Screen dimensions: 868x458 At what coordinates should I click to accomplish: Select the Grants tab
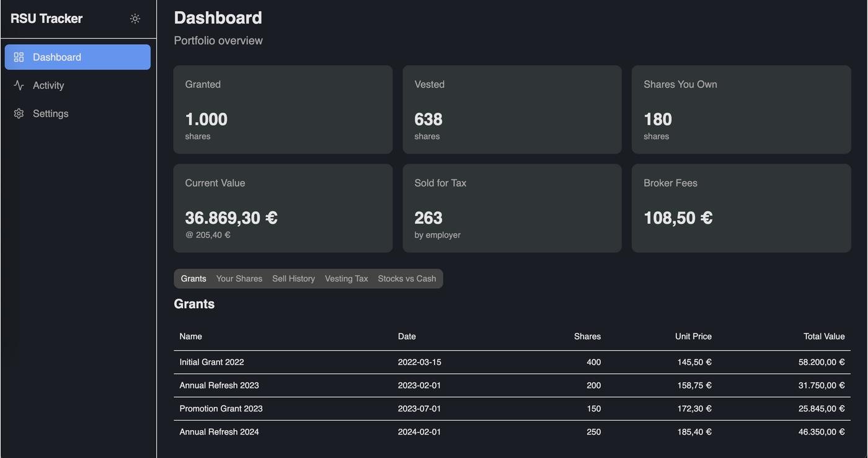click(x=193, y=279)
